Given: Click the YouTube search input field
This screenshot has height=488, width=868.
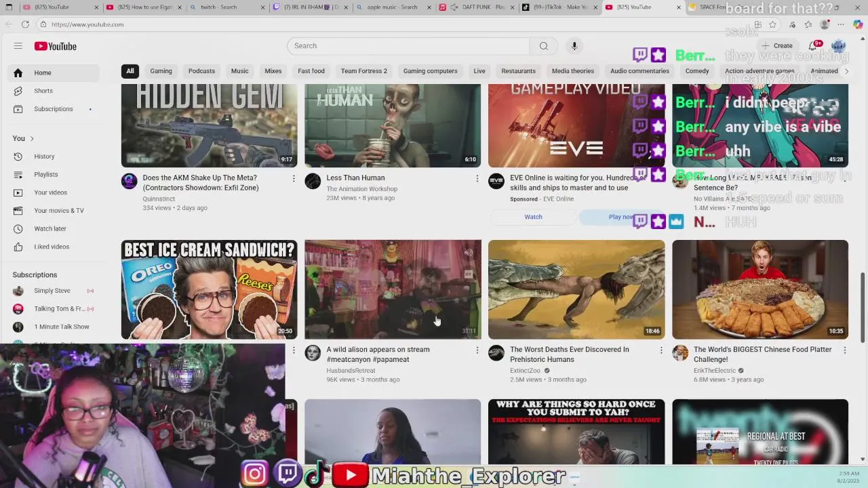Looking at the screenshot, I should [x=408, y=45].
